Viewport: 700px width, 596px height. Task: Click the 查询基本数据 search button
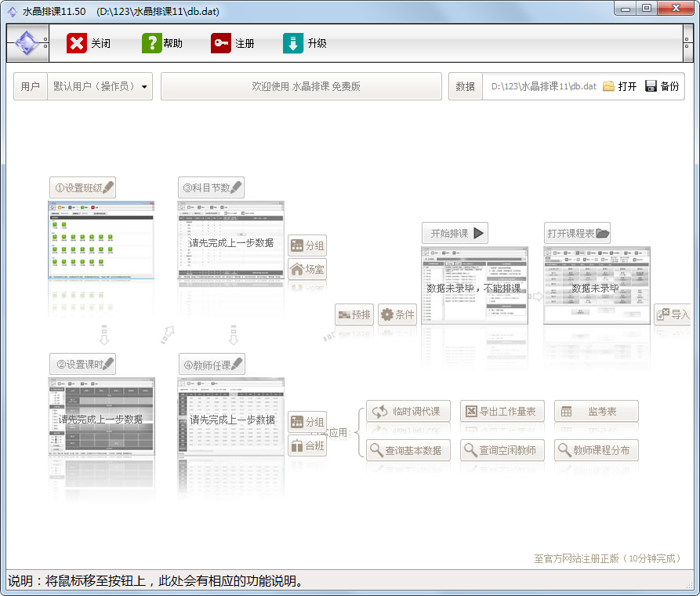tap(408, 450)
